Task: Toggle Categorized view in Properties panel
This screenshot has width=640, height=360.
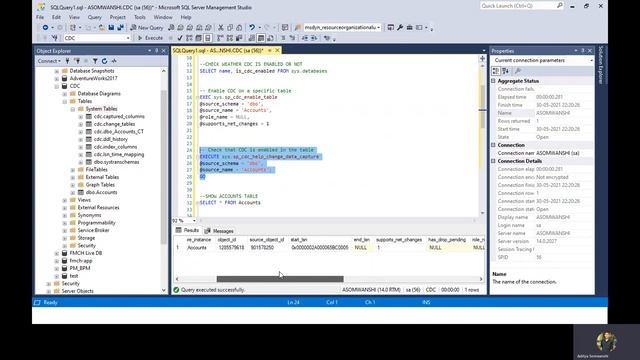Action: tap(496, 71)
